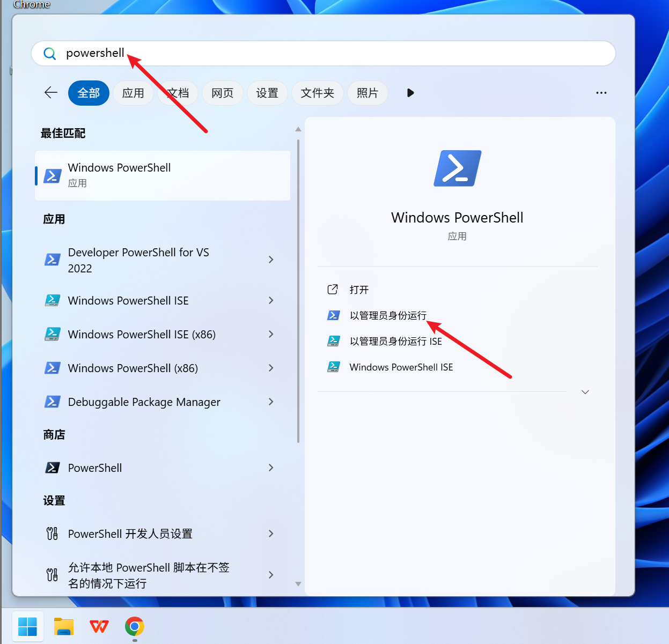Expand more actions chevron in details pane

[585, 392]
